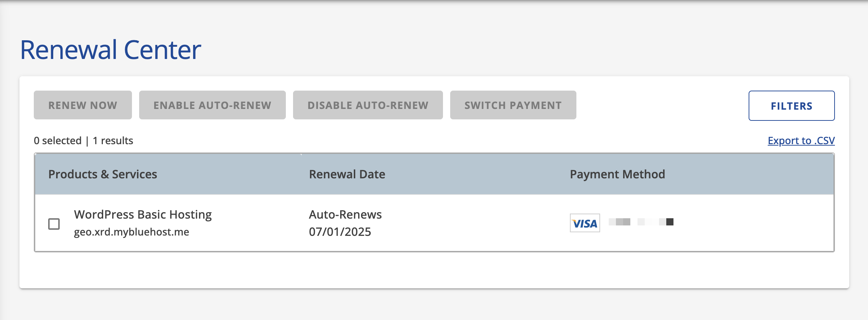
Task: Click Enable Auto-Renew button
Action: click(x=213, y=105)
